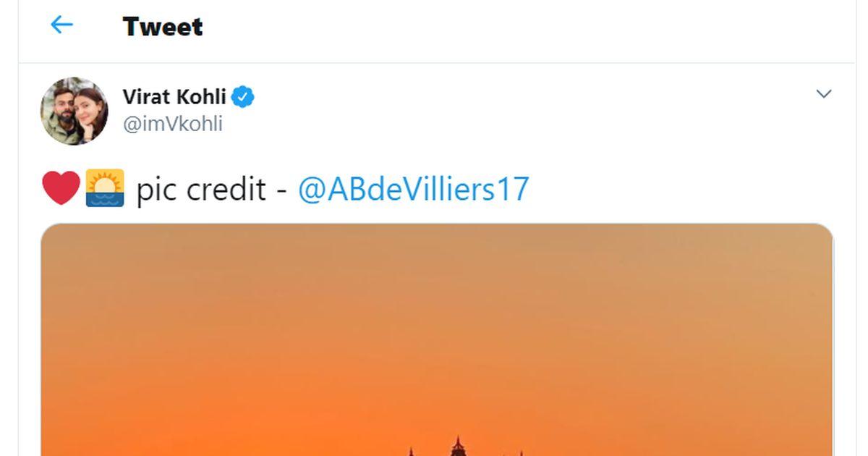Select the Virat Kohli display name

[174, 96]
